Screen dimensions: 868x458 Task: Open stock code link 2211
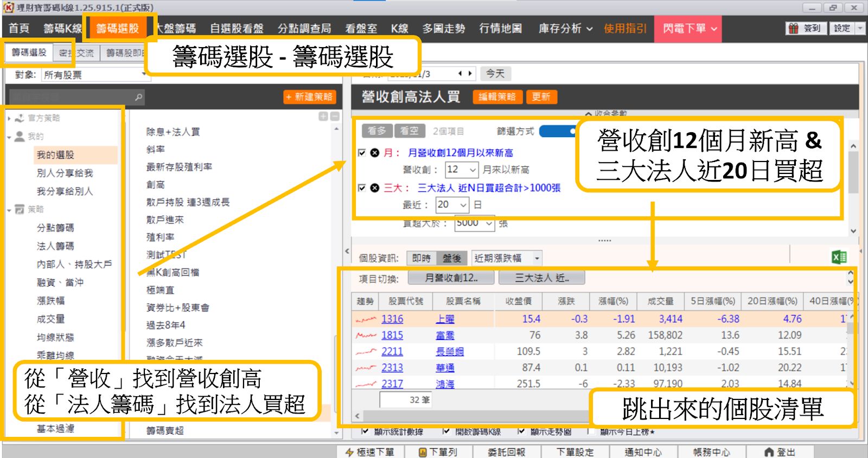[x=392, y=352]
